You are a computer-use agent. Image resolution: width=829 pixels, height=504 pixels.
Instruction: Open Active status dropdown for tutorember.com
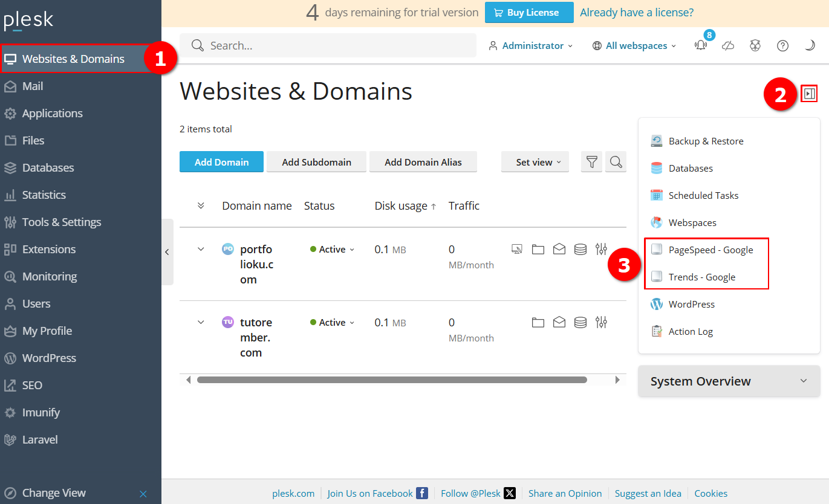pyautogui.click(x=333, y=322)
